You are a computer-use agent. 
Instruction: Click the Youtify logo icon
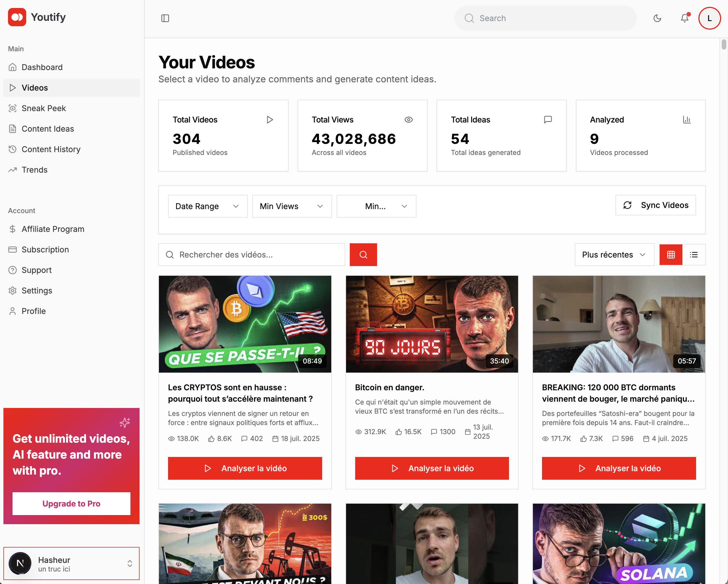[17, 17]
